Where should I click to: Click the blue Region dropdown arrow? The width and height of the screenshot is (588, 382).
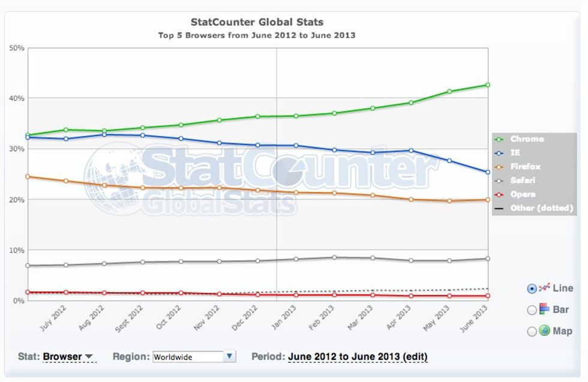pos(229,357)
